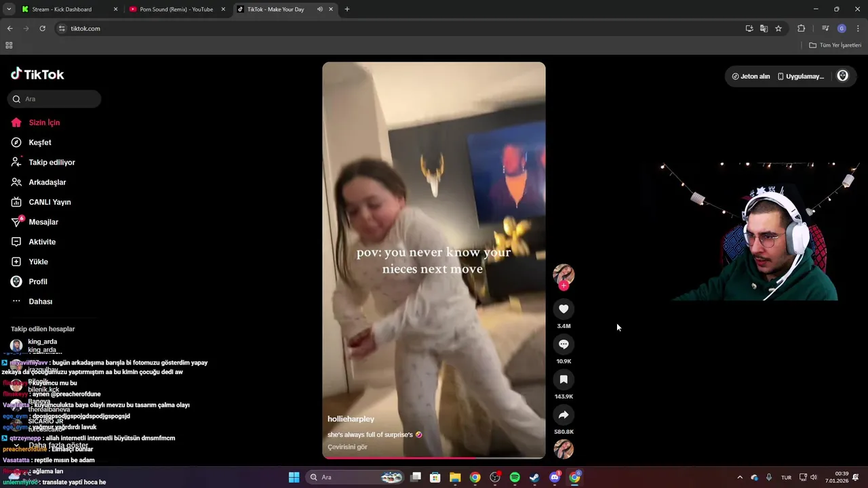Open the TUR language switcher

[x=786, y=477]
